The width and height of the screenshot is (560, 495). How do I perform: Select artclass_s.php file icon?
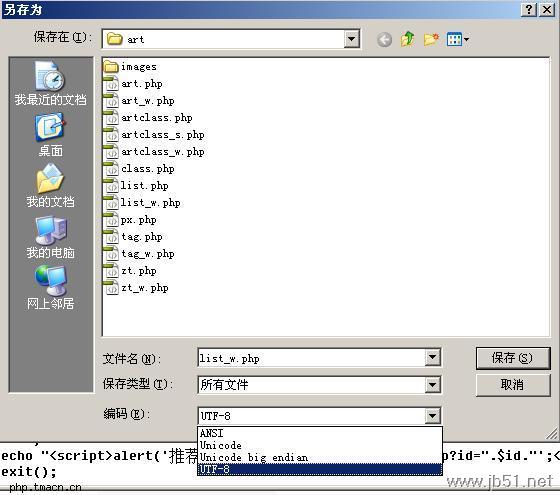[x=111, y=135]
